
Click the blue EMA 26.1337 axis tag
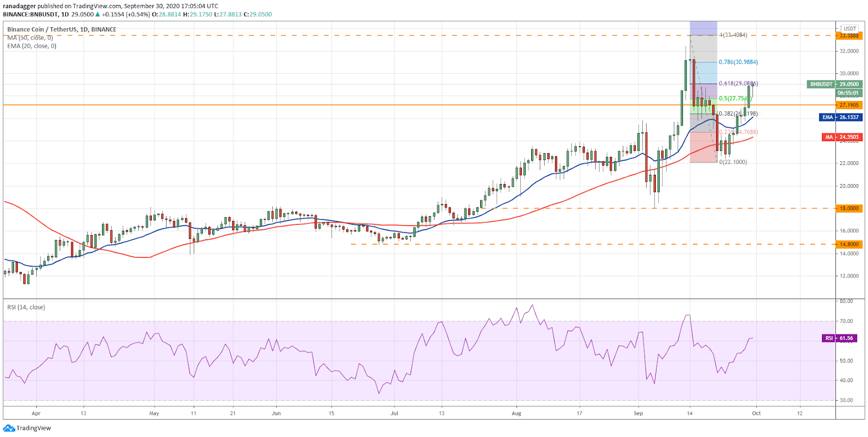point(840,117)
